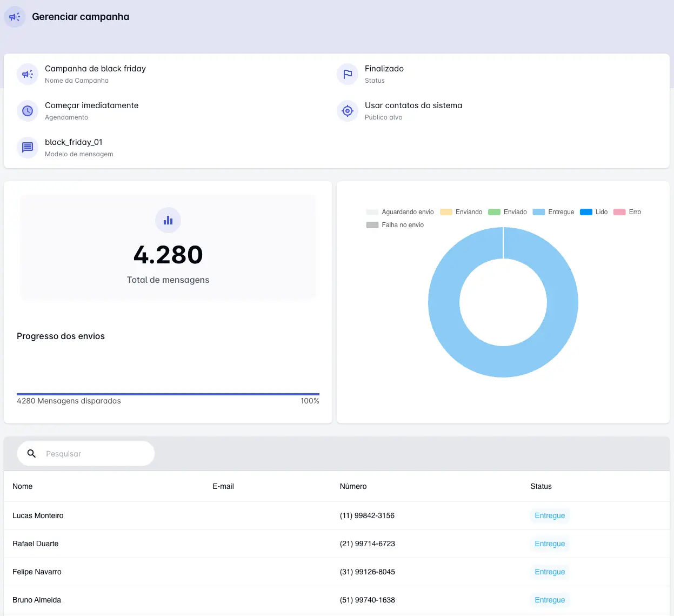674x616 pixels.
Task: Focus the Pesquisar search field
Action: coord(86,454)
